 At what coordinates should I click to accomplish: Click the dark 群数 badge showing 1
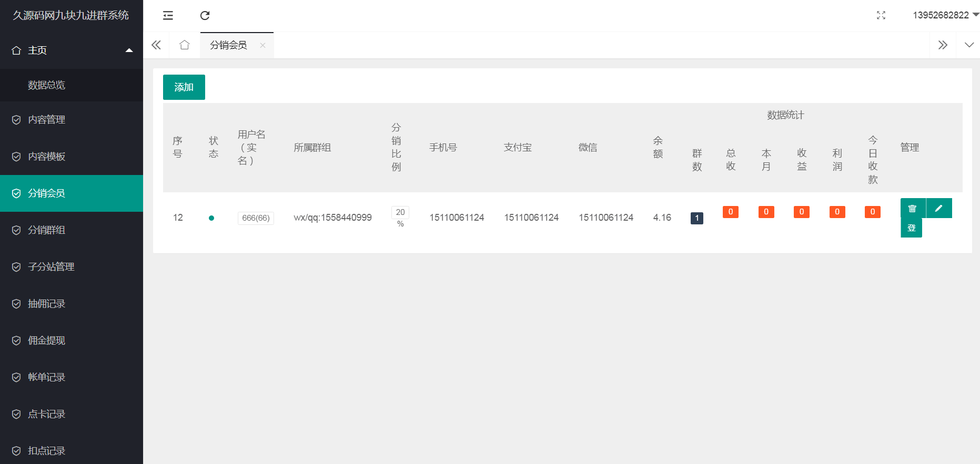click(696, 218)
